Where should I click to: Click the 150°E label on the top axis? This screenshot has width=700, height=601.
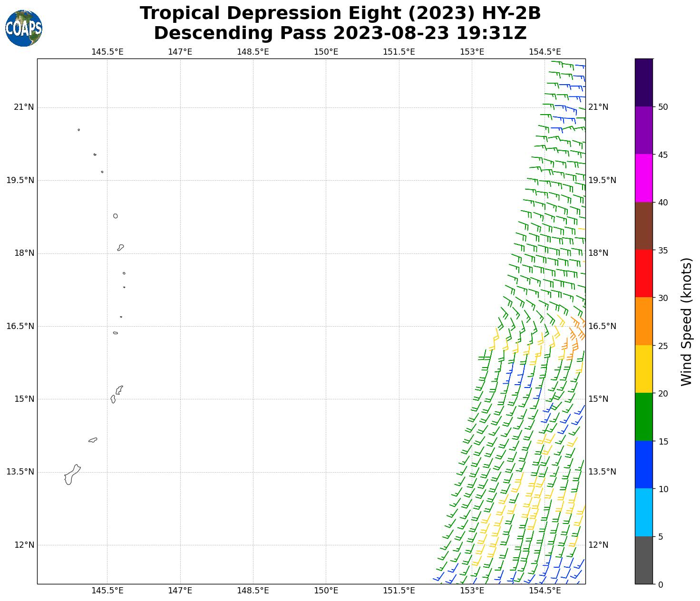[326, 52]
